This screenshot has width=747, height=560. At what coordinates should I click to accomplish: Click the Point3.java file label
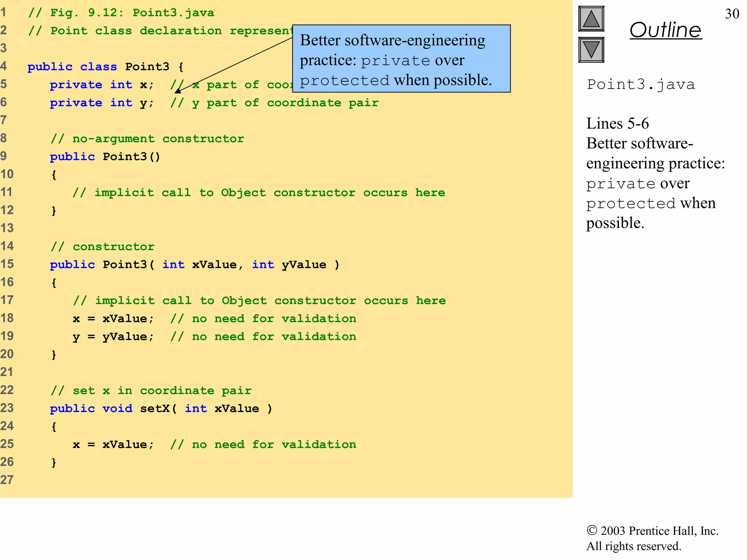(x=640, y=85)
